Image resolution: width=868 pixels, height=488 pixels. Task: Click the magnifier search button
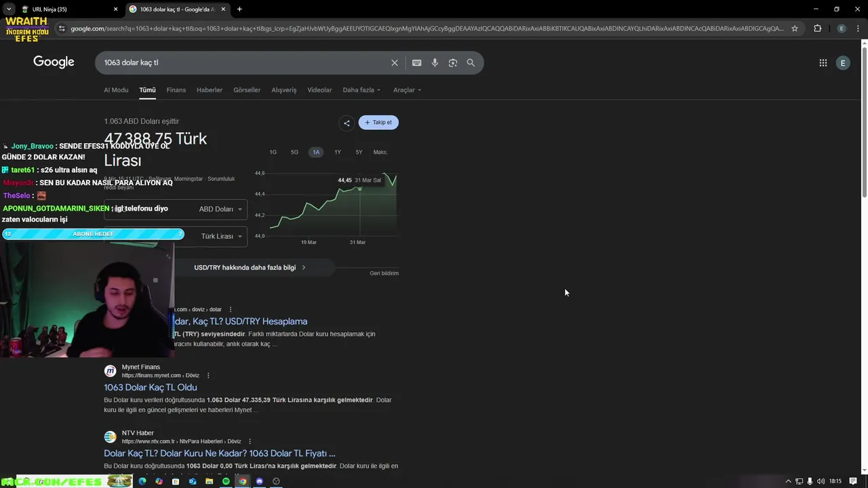[x=471, y=62]
